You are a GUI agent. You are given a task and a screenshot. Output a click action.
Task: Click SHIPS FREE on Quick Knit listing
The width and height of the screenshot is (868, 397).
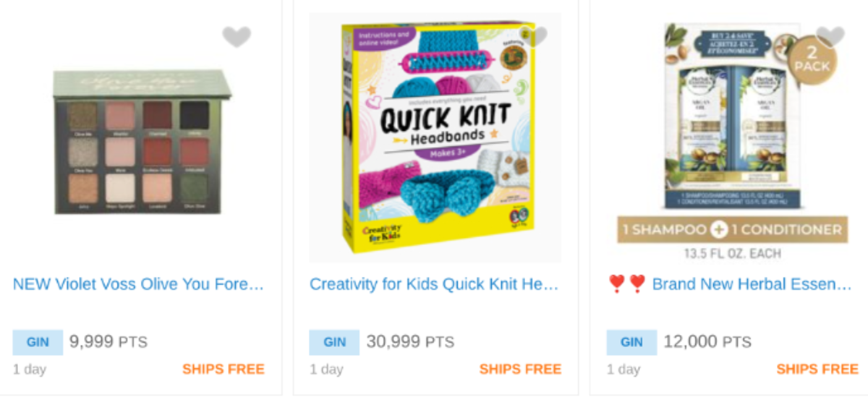coord(520,370)
